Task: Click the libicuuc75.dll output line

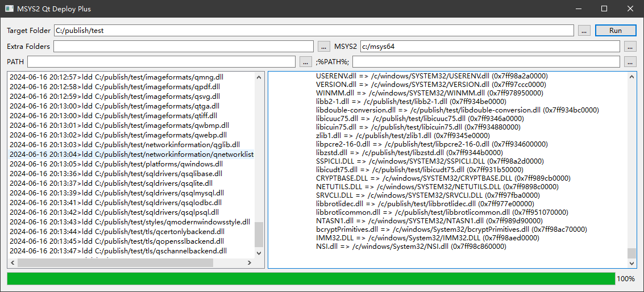Action: tap(420, 119)
